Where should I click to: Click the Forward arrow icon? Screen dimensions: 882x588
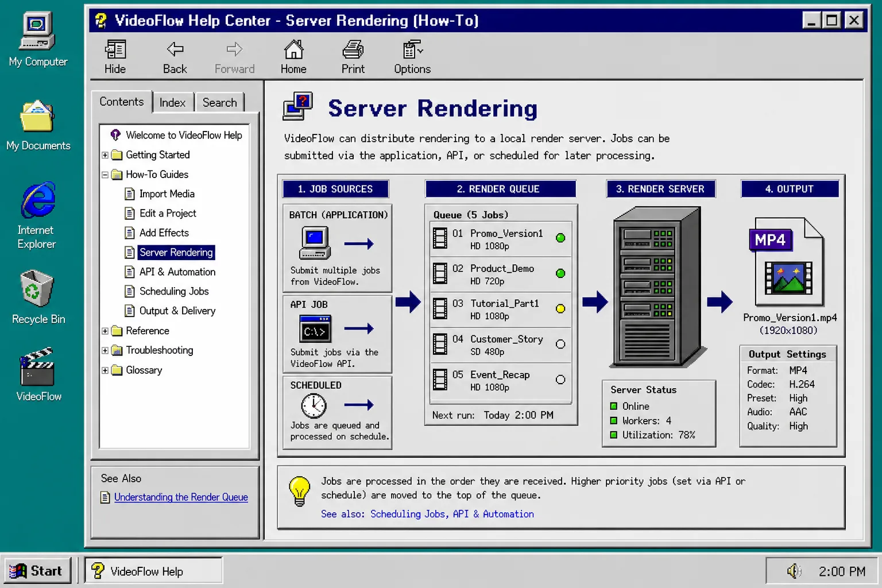tap(234, 49)
